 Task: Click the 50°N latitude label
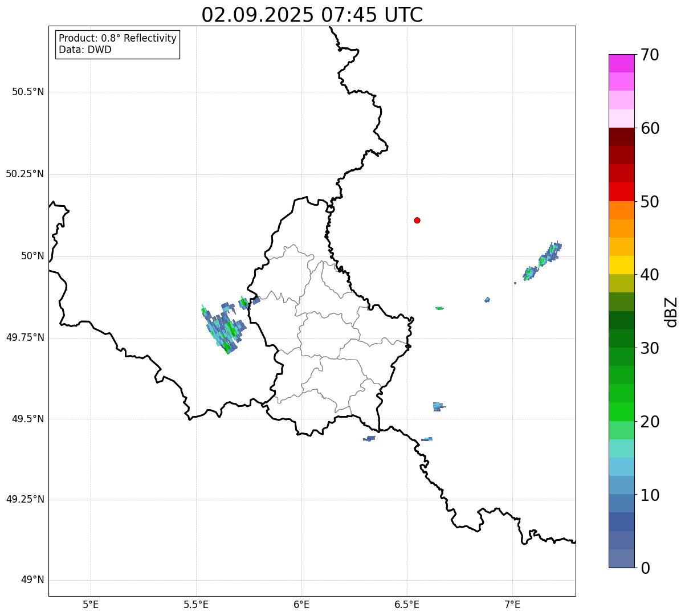point(32,256)
